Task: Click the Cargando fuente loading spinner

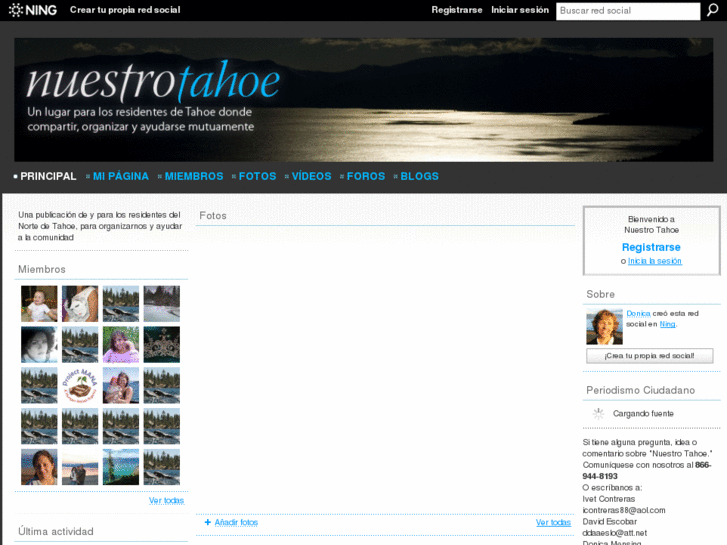Action: point(599,413)
